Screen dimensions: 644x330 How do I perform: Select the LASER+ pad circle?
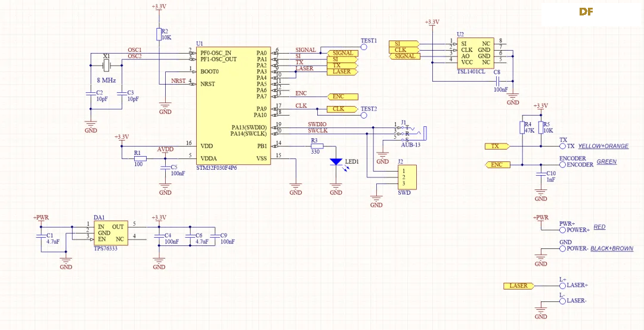563,285
